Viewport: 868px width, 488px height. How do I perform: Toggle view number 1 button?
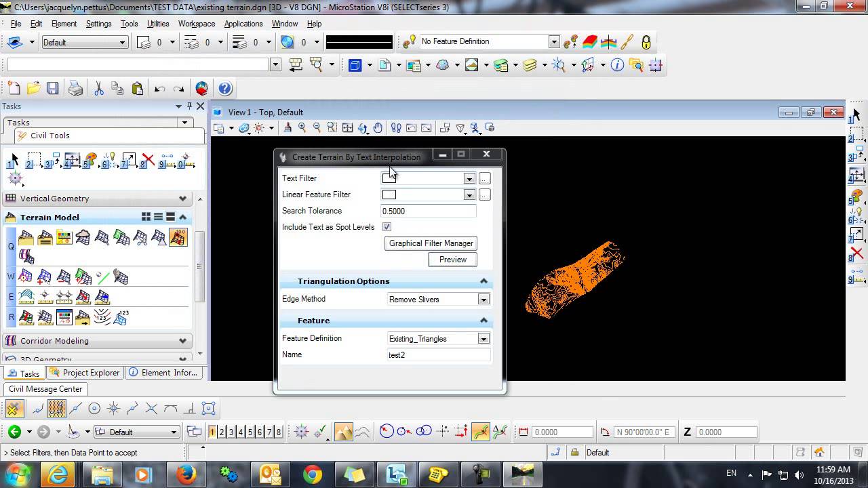click(212, 432)
